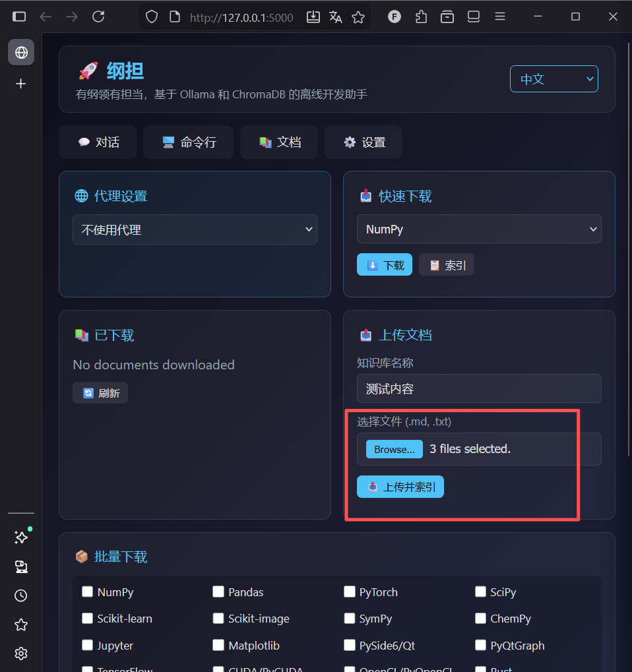Screen dimensions: 632x672
Task: Go back to the previous page
Action: [x=46, y=16]
